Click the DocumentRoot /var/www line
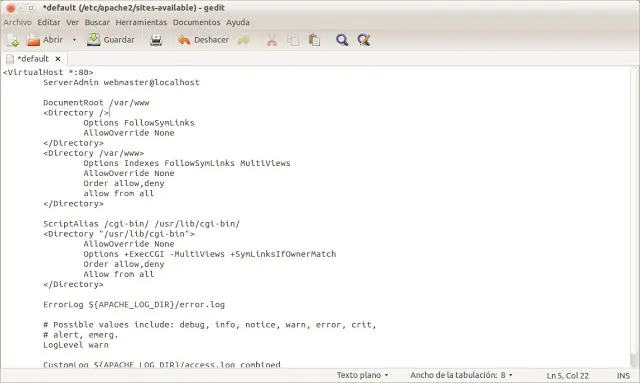The image size is (640, 383). click(x=96, y=102)
